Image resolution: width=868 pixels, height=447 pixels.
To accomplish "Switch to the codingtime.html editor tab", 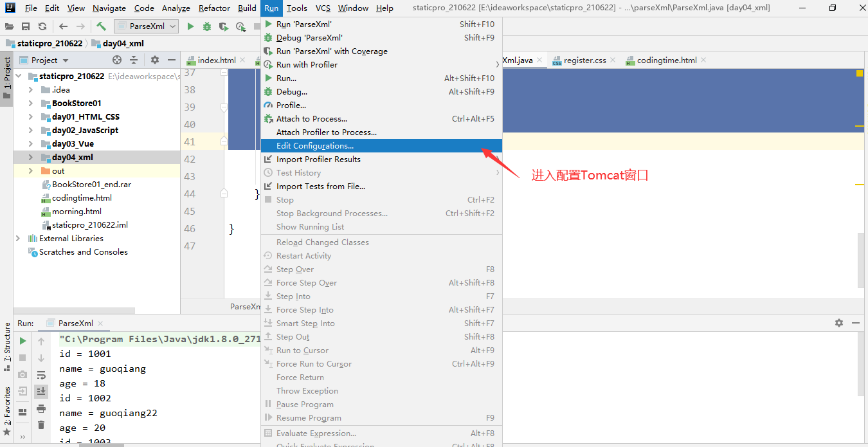I will (667, 60).
